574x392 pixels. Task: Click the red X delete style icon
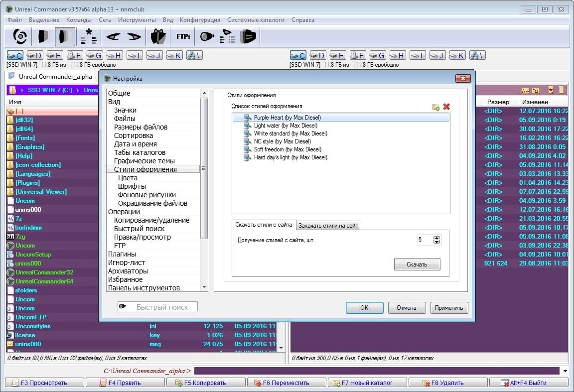point(446,107)
